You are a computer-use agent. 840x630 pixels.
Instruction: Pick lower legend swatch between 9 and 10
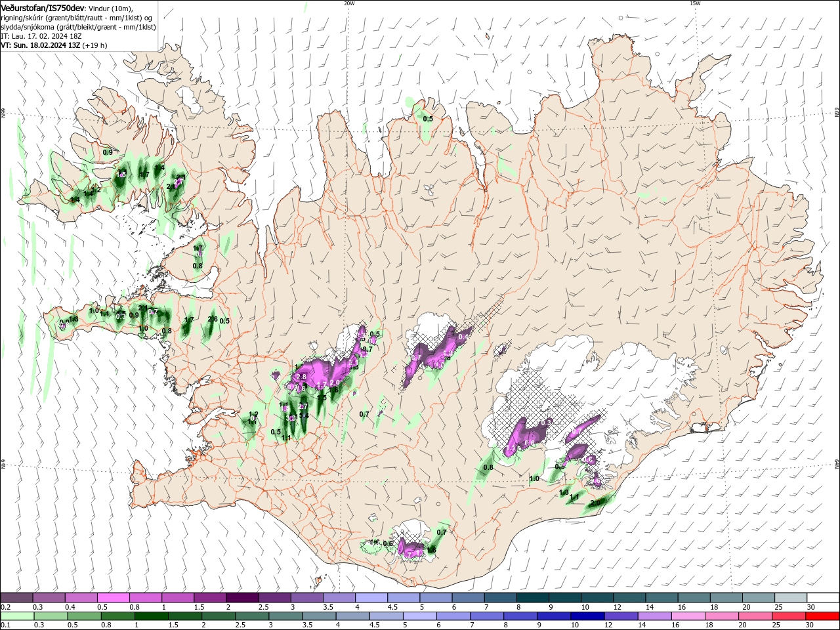tap(553, 616)
